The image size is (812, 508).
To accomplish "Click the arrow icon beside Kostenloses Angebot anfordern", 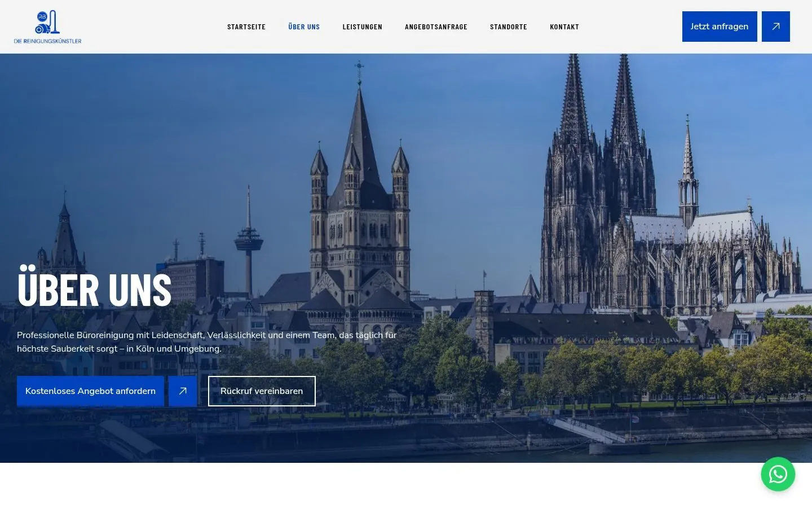I will 183,391.
